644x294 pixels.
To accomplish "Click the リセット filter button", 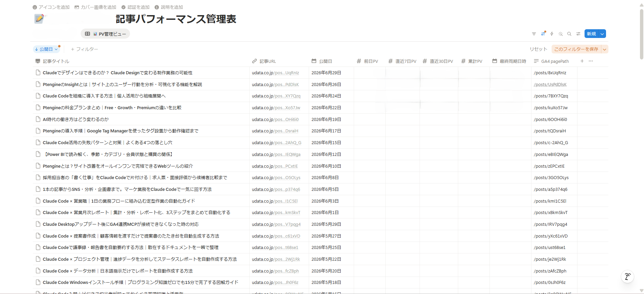I will pos(539,49).
